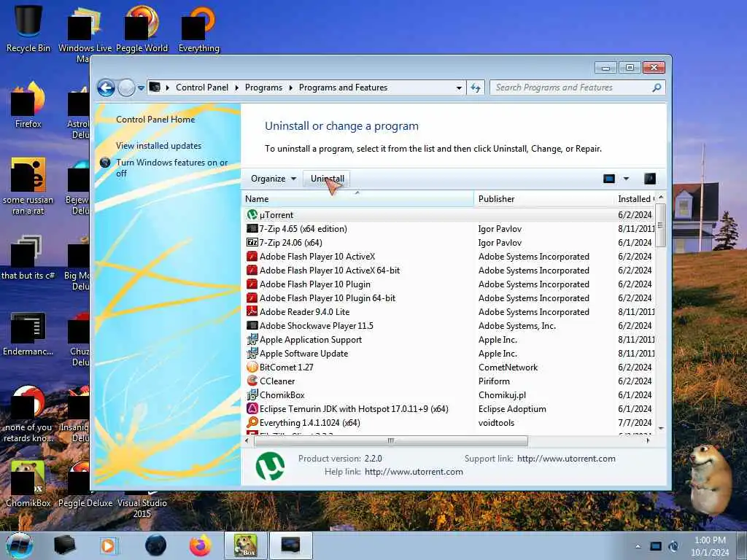Click the Apple Application Support icon

pos(252,340)
